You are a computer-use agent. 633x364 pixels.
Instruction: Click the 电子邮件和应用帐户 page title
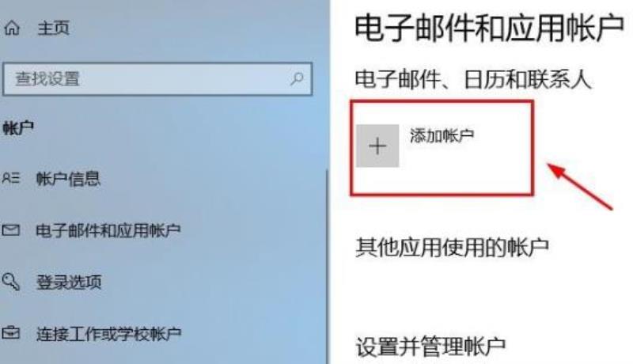point(490,27)
